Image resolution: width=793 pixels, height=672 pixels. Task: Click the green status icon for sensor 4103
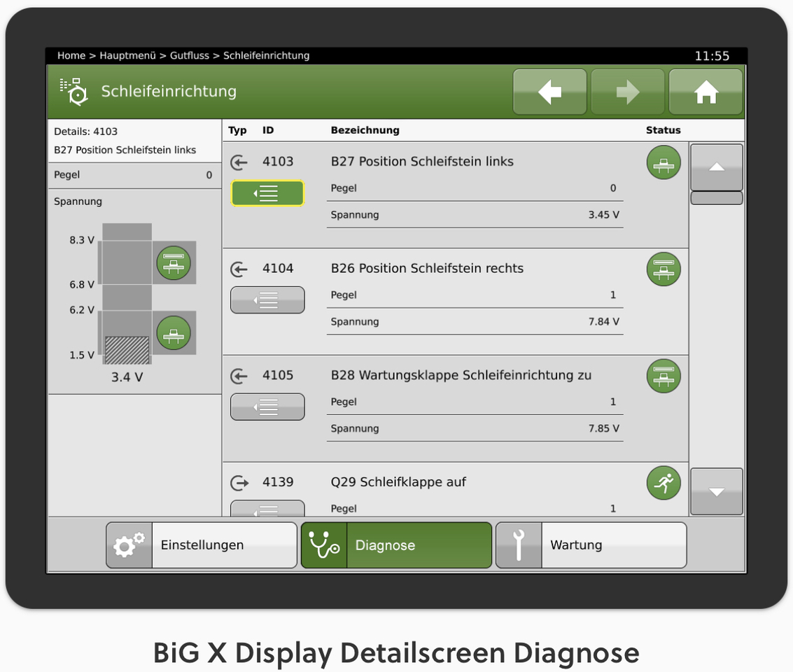coord(663,162)
